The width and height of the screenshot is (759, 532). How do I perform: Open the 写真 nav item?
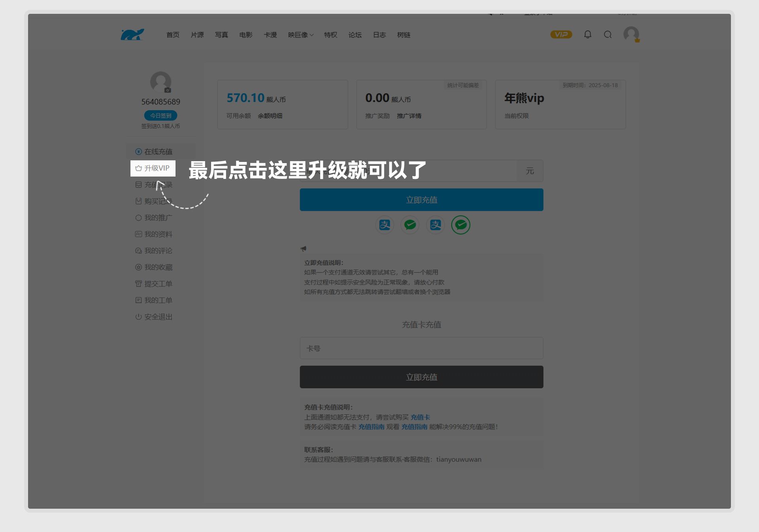pyautogui.click(x=221, y=35)
